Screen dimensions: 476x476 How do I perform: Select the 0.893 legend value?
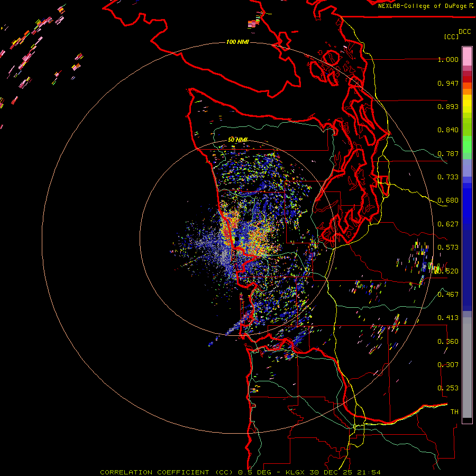pos(448,106)
